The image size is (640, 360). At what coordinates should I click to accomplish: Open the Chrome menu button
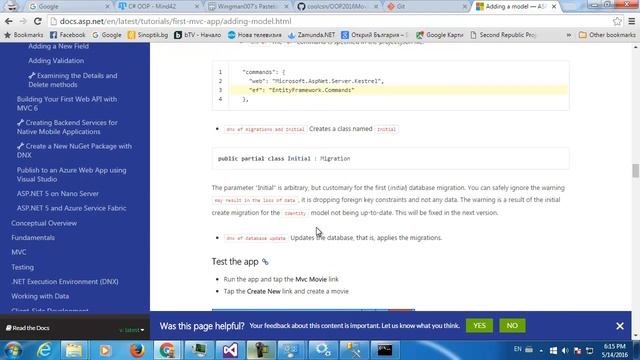point(631,21)
